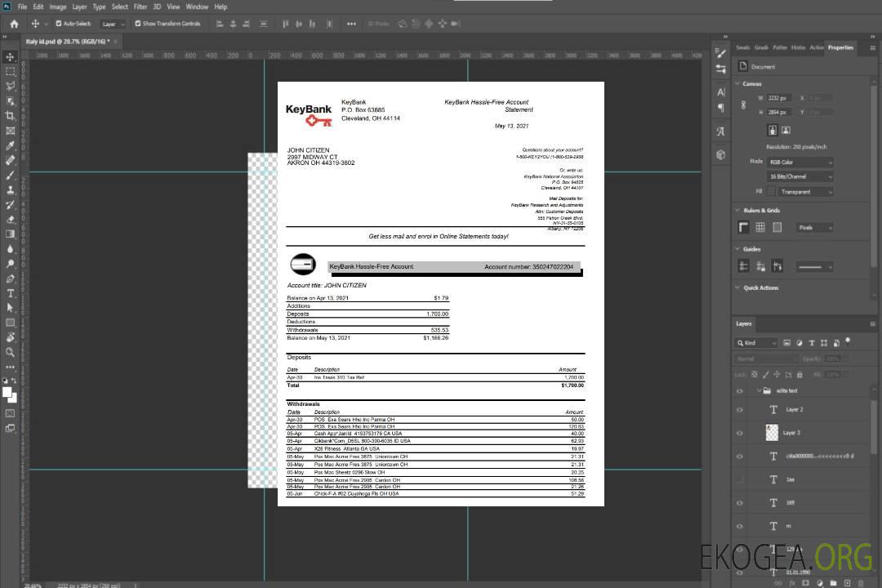Open the RGB Color mode dropdown
This screenshot has width=882, height=588.
coord(800,162)
